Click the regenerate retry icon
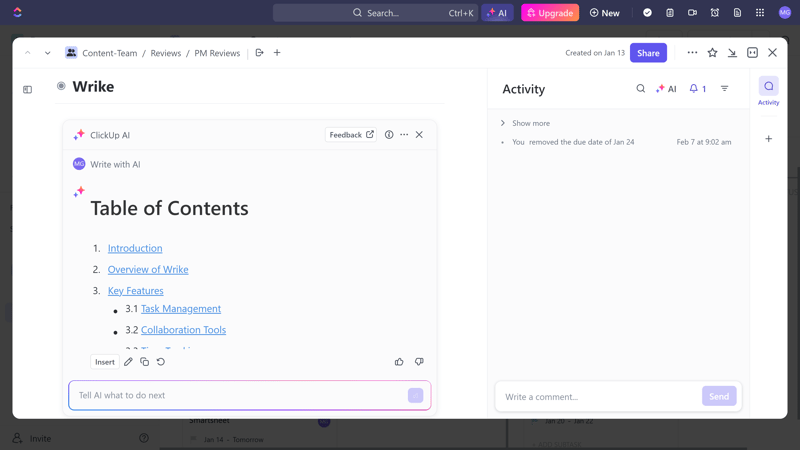 (161, 362)
